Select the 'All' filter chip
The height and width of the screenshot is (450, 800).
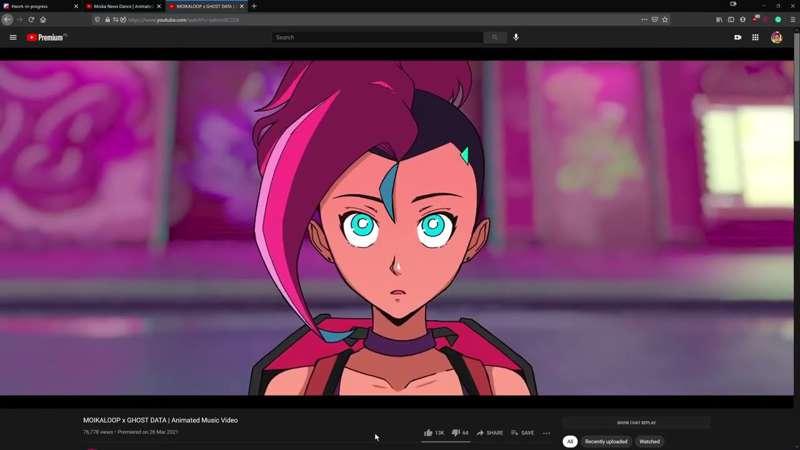[x=570, y=441]
